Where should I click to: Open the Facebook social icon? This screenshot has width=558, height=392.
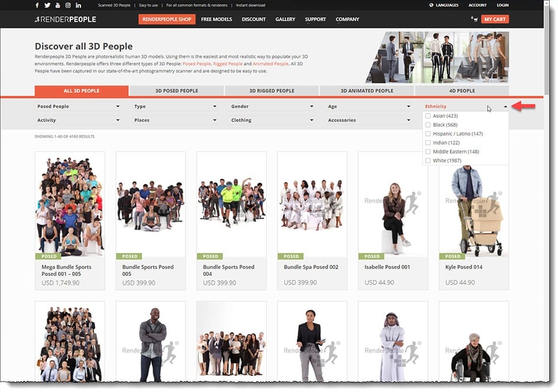[x=37, y=5]
